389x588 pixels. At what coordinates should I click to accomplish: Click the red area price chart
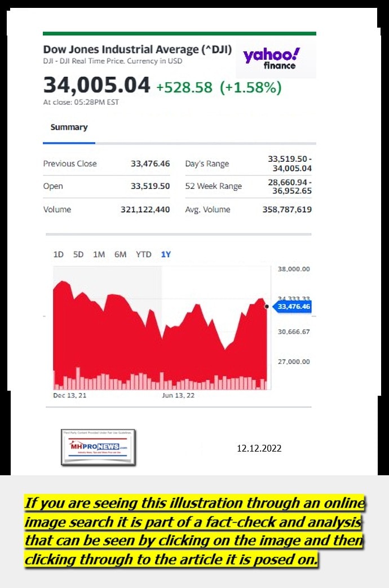click(160, 335)
